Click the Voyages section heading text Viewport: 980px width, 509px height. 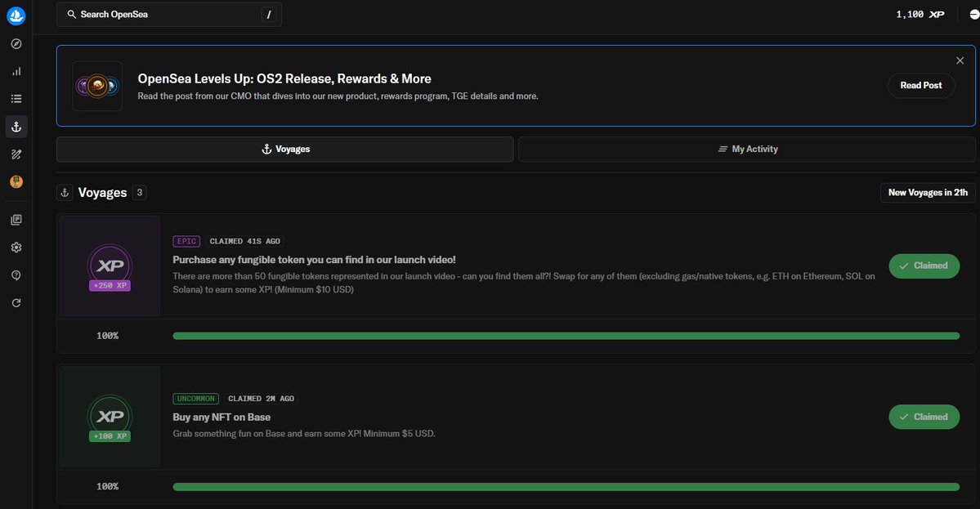[102, 192]
